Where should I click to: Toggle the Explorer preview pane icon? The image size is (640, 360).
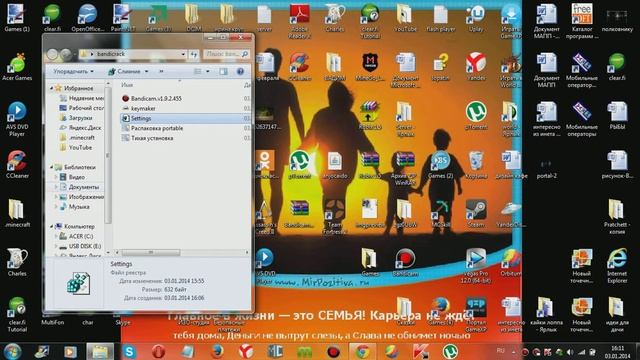[x=223, y=71]
